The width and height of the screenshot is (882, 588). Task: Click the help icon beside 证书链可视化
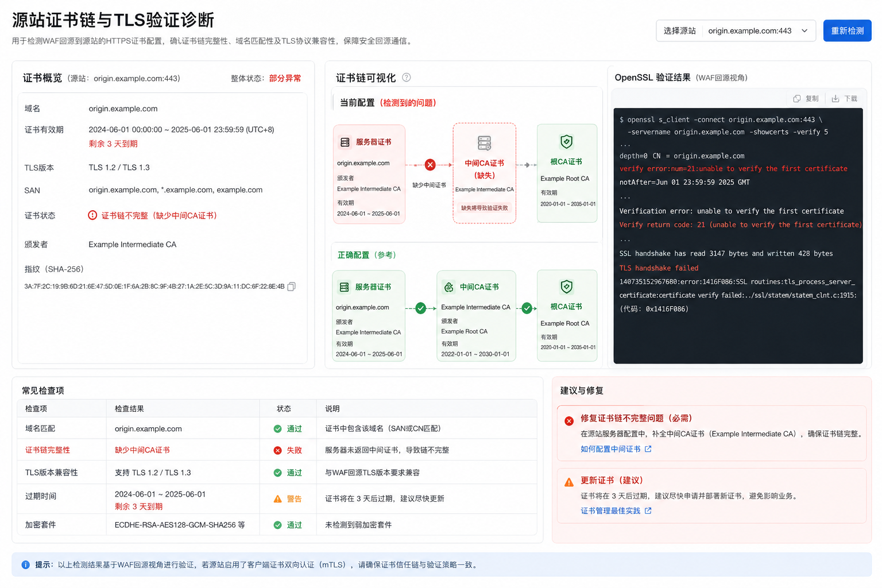[407, 78]
